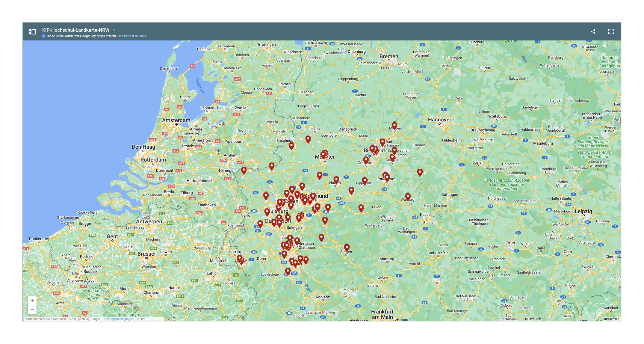Select the pin between Roermond and Düsseldorf

(x=260, y=224)
